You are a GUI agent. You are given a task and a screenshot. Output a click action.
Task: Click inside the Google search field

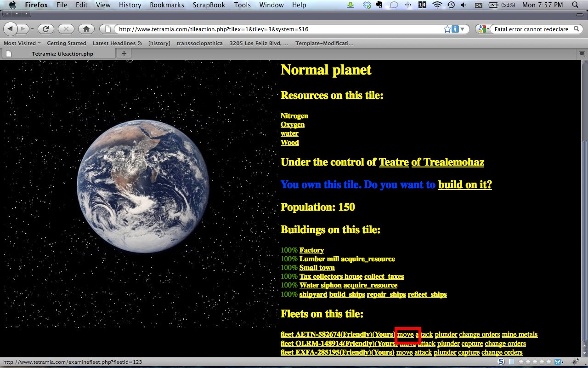coord(531,29)
